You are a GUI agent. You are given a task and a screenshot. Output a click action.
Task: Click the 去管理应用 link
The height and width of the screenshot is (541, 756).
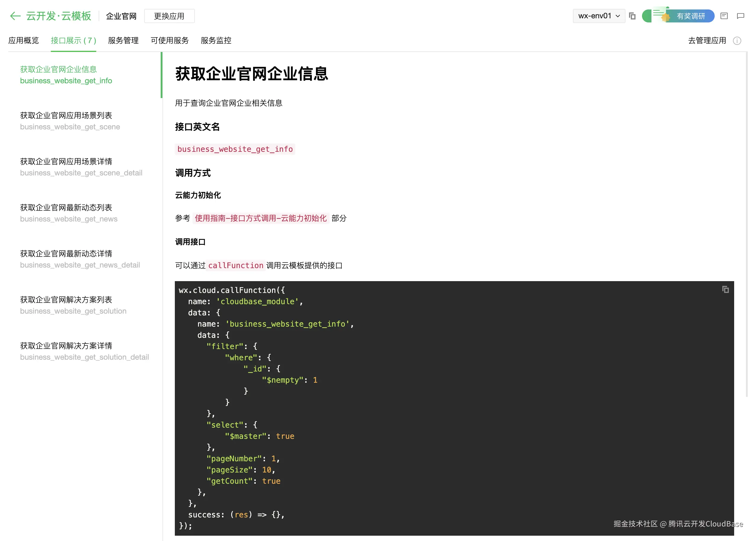click(x=707, y=41)
